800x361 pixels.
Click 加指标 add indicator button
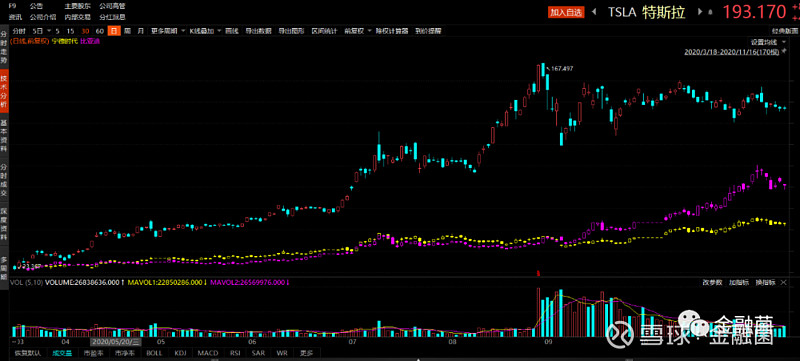(x=738, y=282)
